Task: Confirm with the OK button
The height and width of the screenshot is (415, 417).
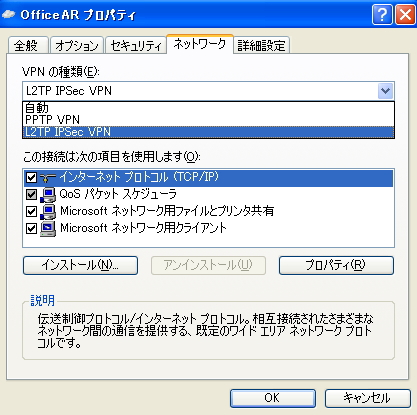Action: (273, 398)
